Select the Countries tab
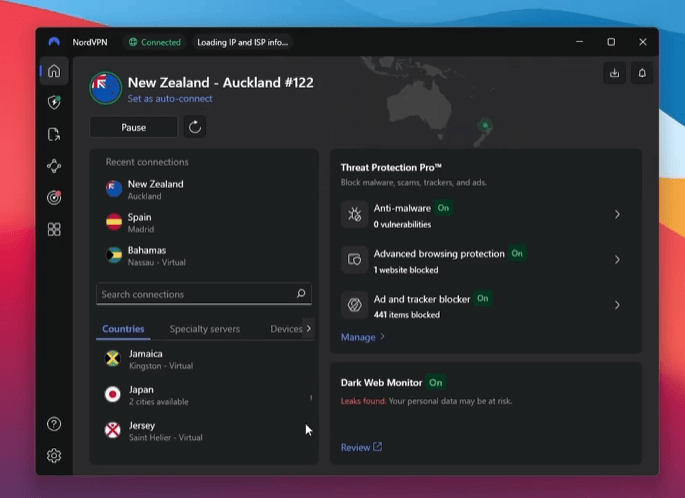685x498 pixels. pyautogui.click(x=123, y=329)
